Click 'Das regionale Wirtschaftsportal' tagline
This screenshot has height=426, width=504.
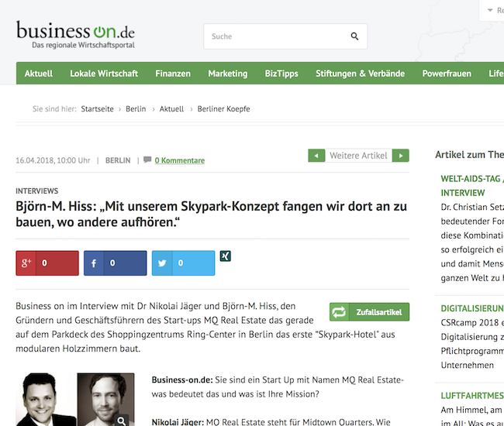click(83, 45)
